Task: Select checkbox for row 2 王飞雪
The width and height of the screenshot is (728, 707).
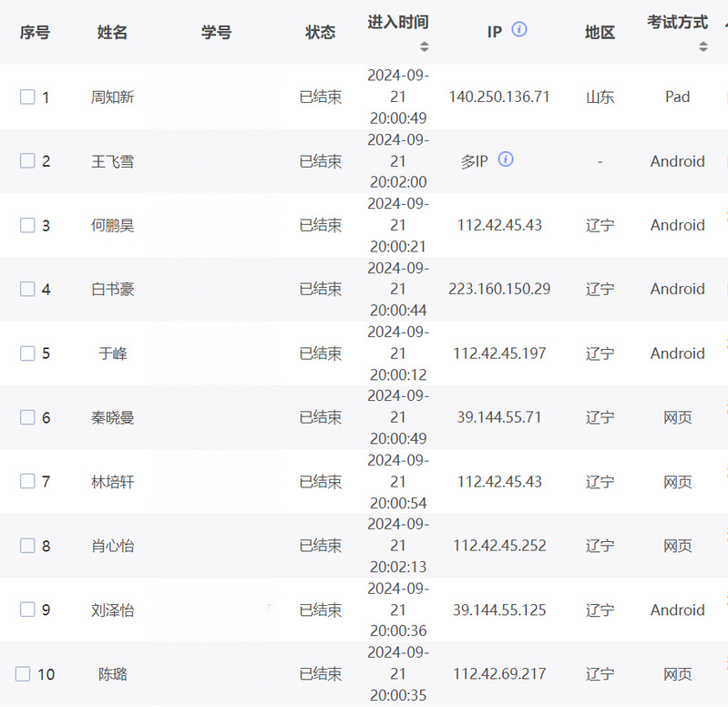Action: (27, 160)
